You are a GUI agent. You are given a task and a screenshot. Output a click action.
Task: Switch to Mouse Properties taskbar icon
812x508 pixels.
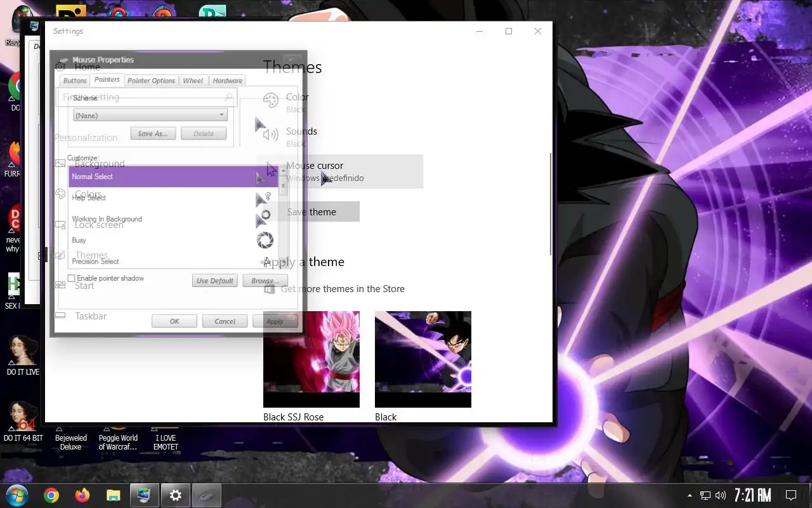(207, 495)
